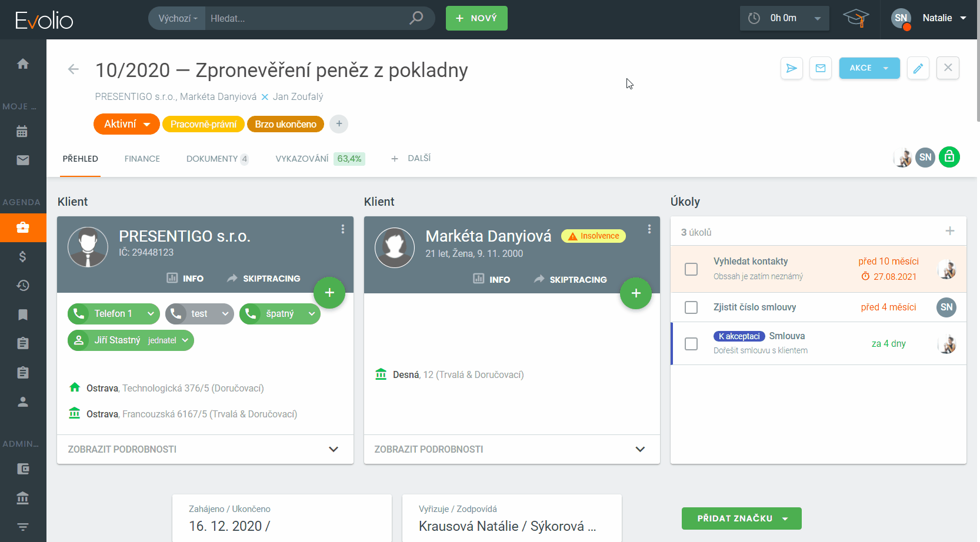This screenshot has width=980, height=542.
Task: Click the paper plane send icon
Action: click(791, 68)
